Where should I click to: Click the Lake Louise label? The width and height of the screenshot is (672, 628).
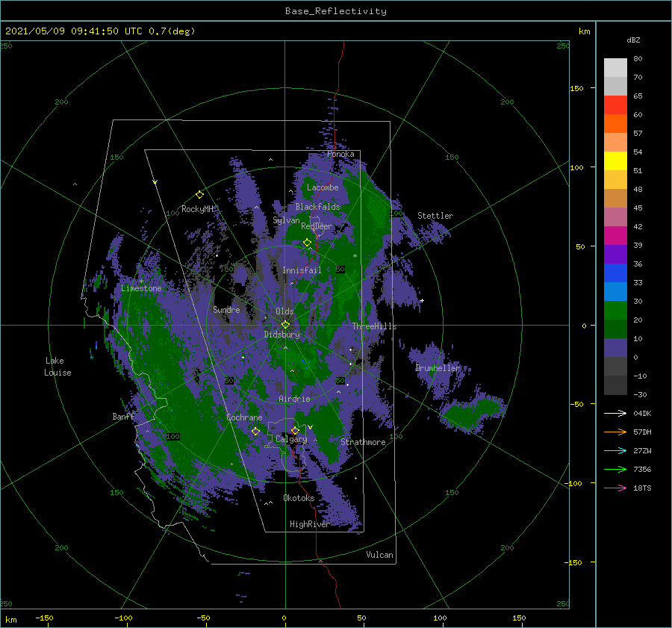click(x=57, y=367)
